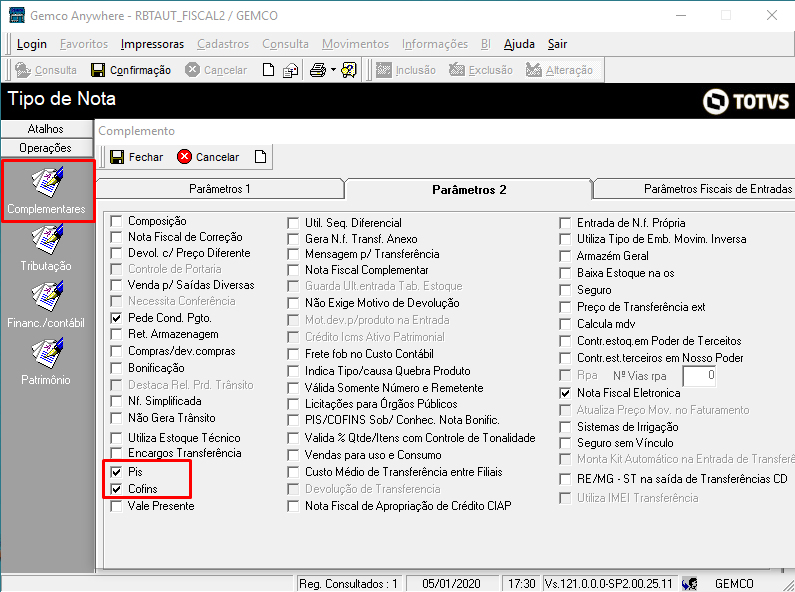
Task: Check Util. Seq. Diferencial box
Action: pos(293,223)
